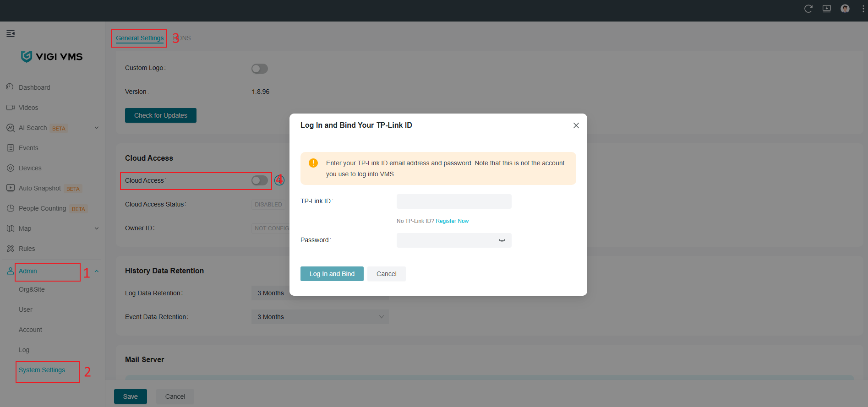Open Org&Site submenu item

32,289
